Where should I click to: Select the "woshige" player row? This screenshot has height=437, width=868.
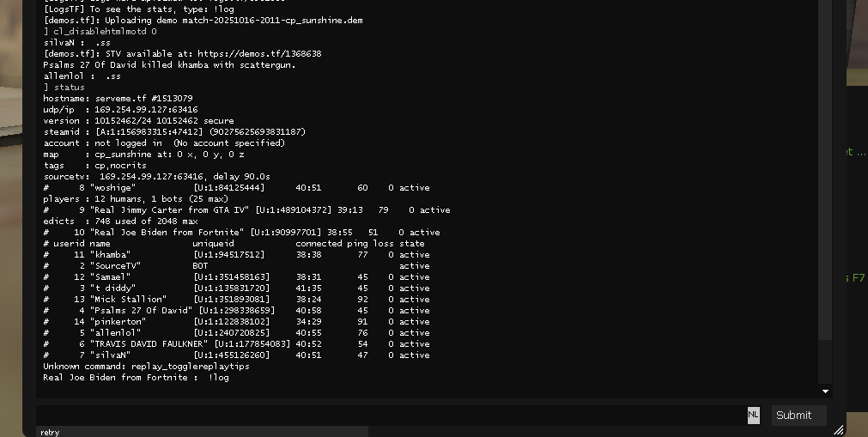tap(236, 187)
